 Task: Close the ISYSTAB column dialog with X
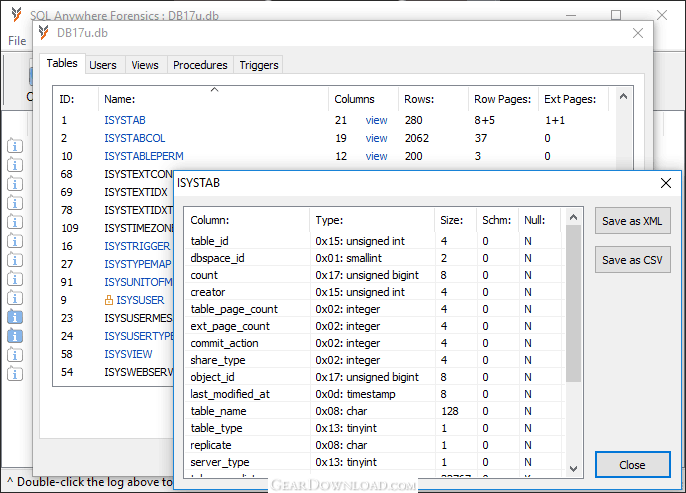[x=665, y=183]
